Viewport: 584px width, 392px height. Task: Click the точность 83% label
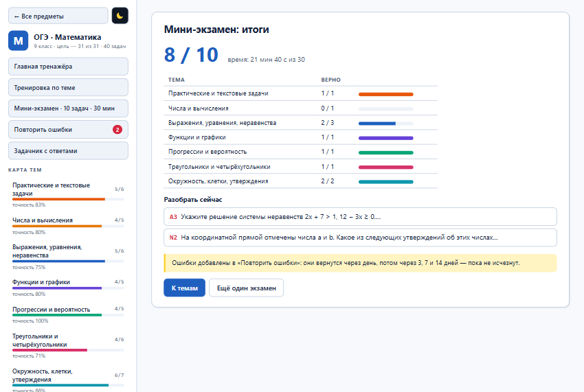29,205
